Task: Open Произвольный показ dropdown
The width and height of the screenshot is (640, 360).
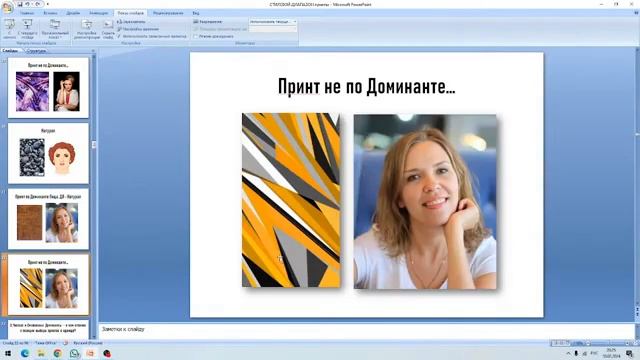Action: coord(55,29)
